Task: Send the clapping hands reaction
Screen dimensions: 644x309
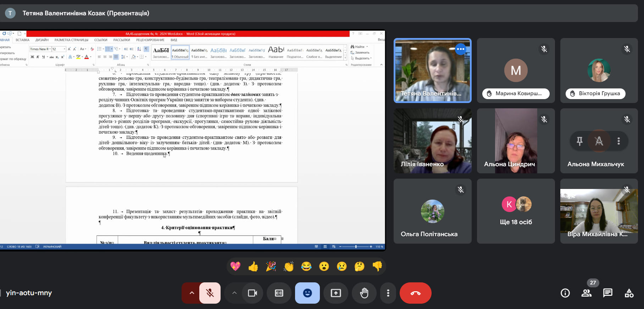Action: pyautogui.click(x=289, y=266)
